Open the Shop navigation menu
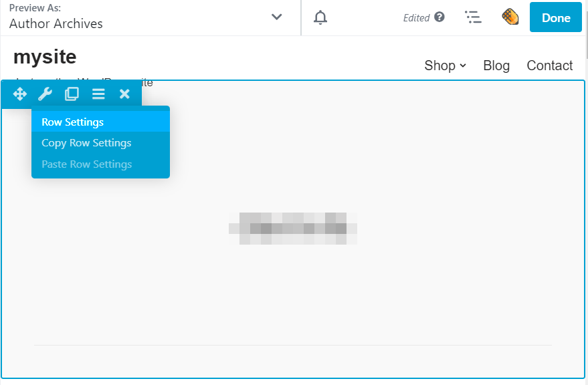 [x=445, y=66]
